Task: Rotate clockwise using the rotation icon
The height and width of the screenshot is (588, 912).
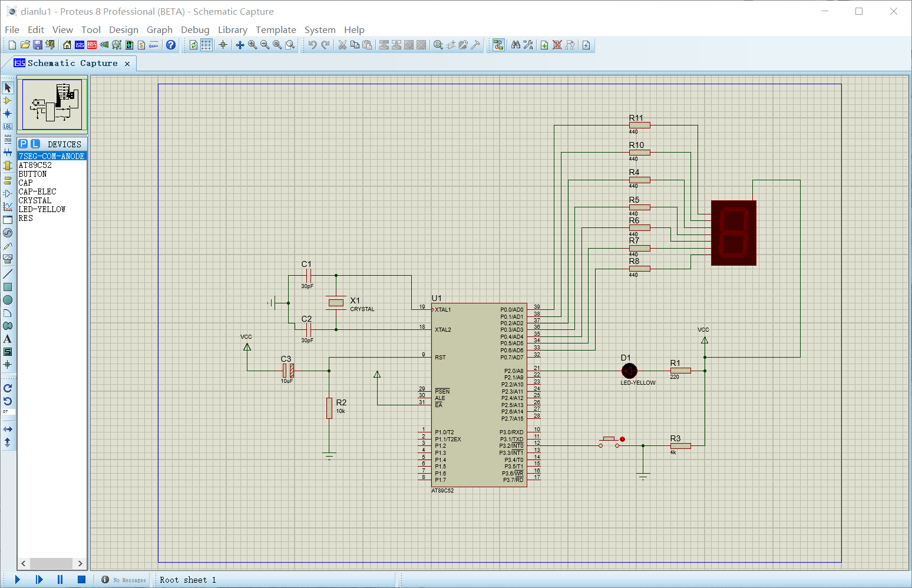Action: click(x=8, y=388)
